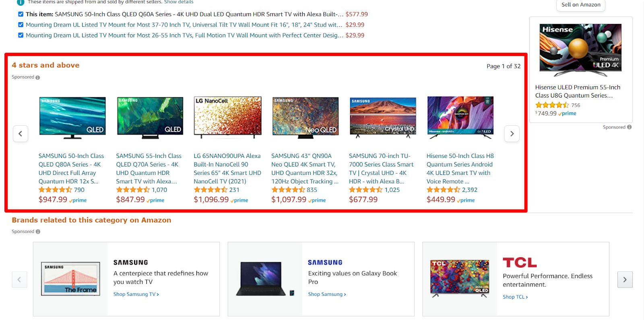Go to previous page of 4 stars carousel

(x=21, y=134)
